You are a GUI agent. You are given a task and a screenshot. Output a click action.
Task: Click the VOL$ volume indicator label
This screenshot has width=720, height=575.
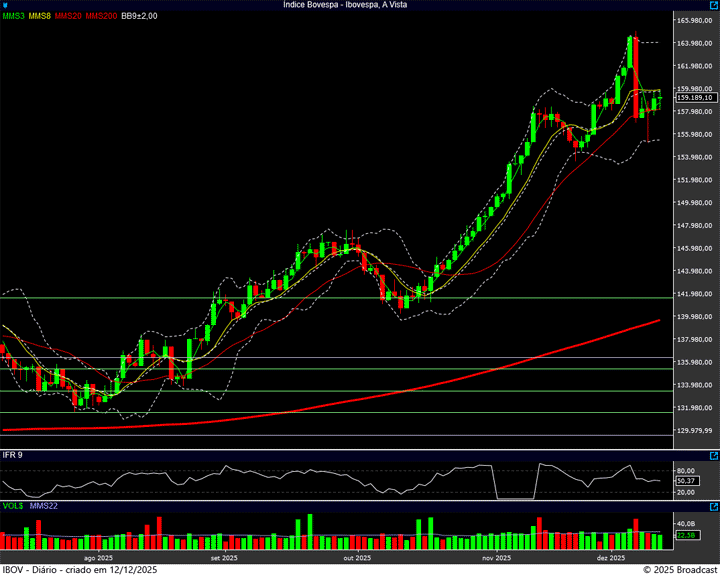(13, 507)
